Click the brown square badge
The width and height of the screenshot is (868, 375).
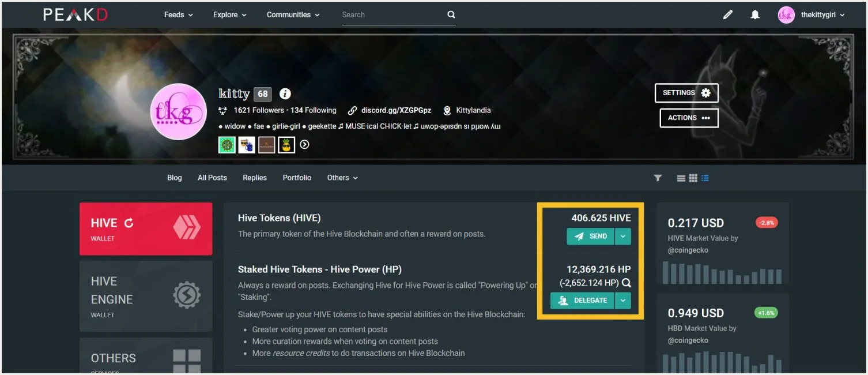(x=266, y=145)
